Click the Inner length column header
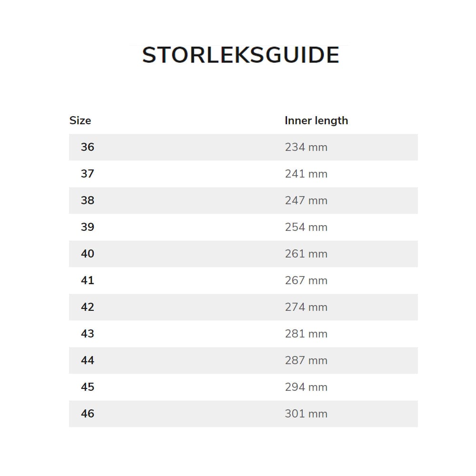 pos(316,120)
